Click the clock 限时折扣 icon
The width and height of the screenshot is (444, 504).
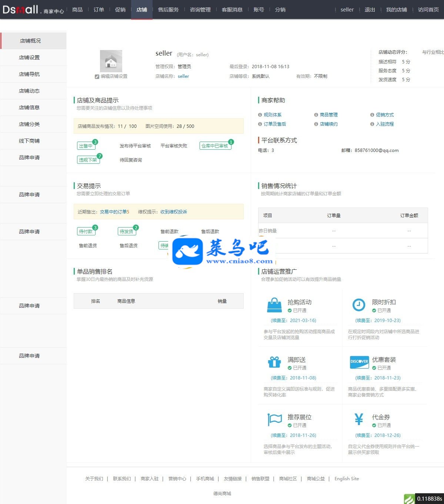coord(358,305)
